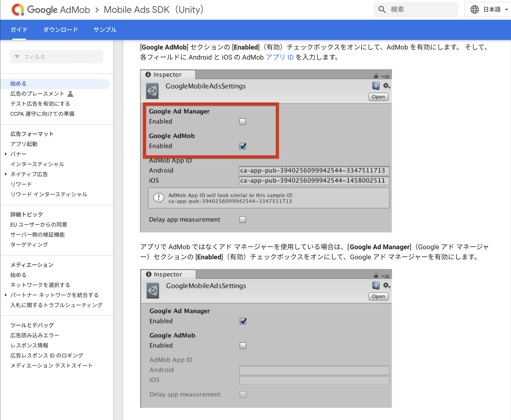Screen dimensions: 511x420
Task: Click the help book icon in first Inspector
Action: [x=376, y=86]
